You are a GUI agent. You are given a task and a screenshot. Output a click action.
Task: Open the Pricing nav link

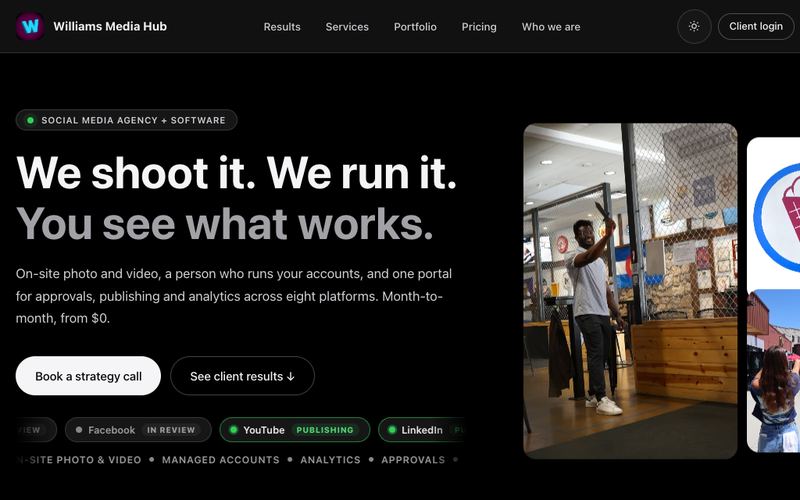click(479, 27)
